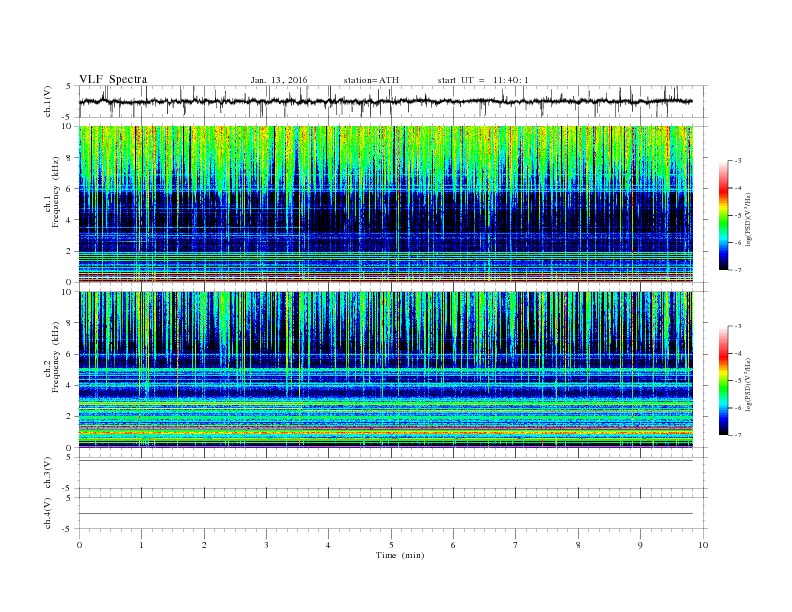Click the time axis tick label '0'
The image size is (792, 612).
pos(79,545)
